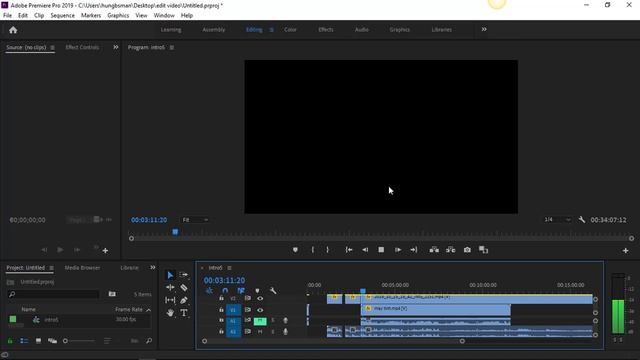Toggle project writable lock icon
Screen dimensions: 640x360
click(10, 340)
